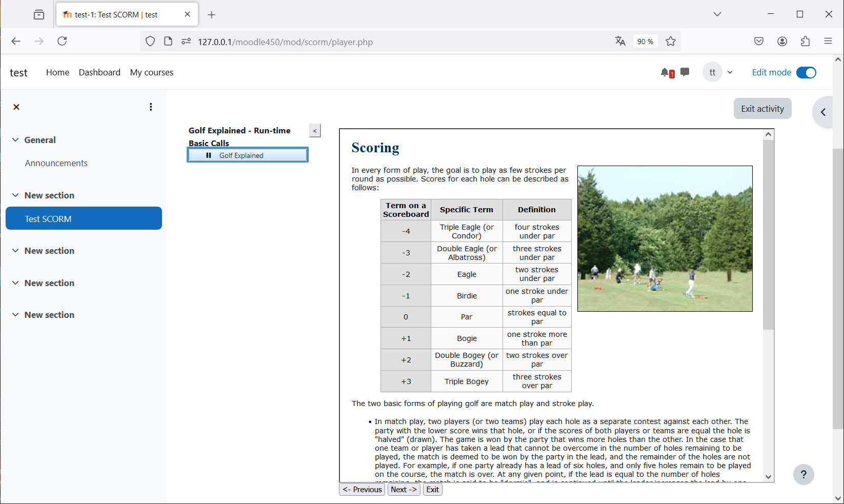This screenshot has width=844, height=504.
Task: Click the Triple Bogey table cell
Action: 467,381
